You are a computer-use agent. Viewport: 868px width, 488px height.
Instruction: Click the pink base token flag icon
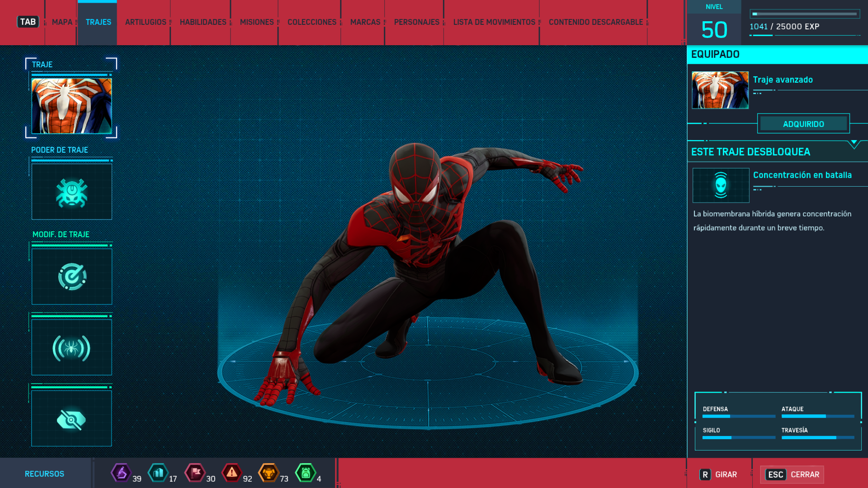coord(195,473)
